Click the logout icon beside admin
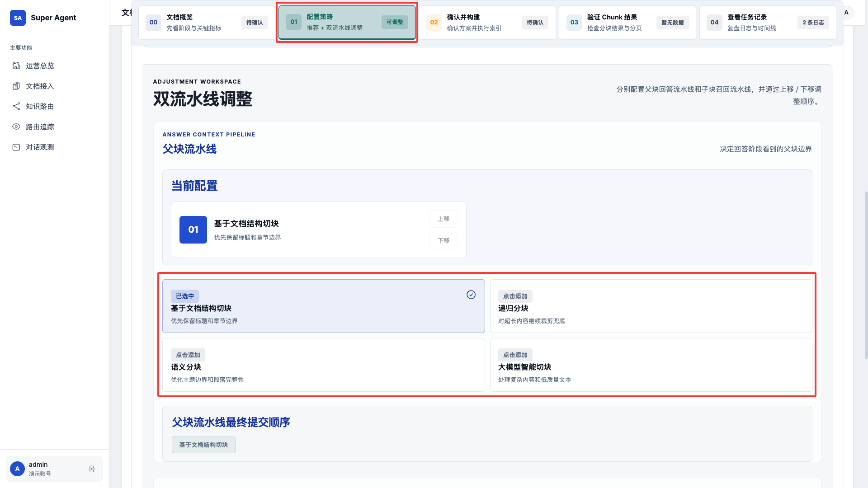868x488 pixels. pos(92,469)
